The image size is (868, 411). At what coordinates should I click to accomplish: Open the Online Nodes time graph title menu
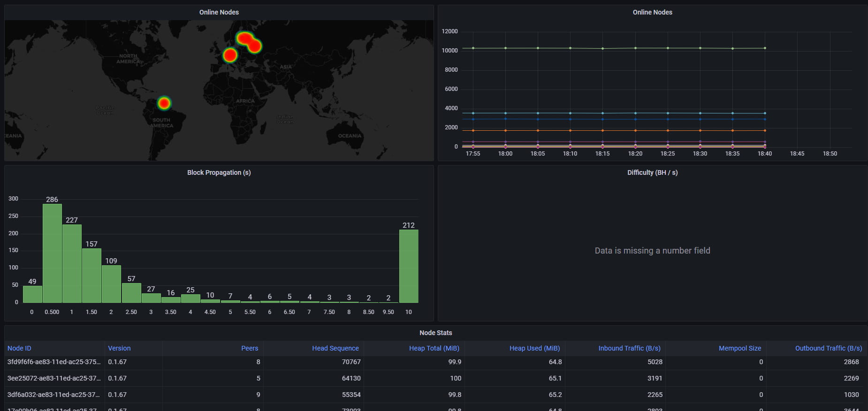click(652, 12)
